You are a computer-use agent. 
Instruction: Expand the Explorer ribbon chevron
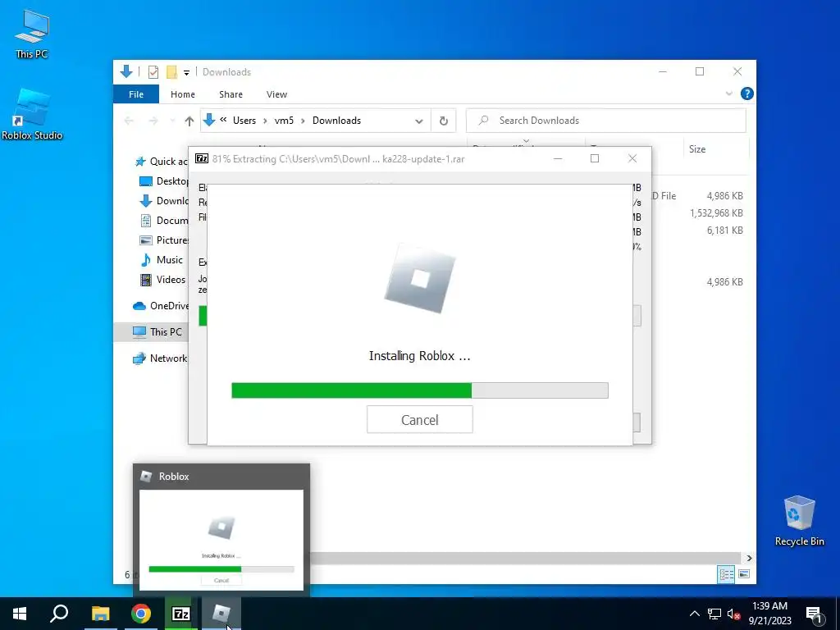point(728,94)
